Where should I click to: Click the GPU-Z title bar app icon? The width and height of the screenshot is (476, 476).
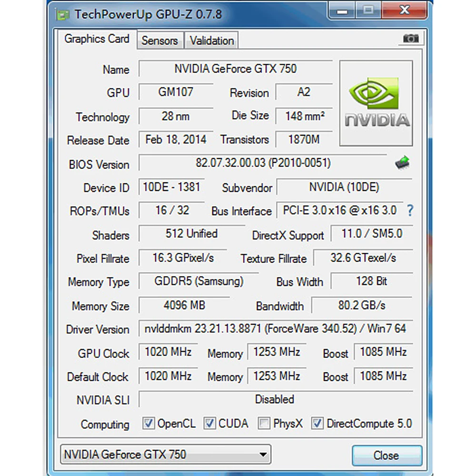point(62,15)
